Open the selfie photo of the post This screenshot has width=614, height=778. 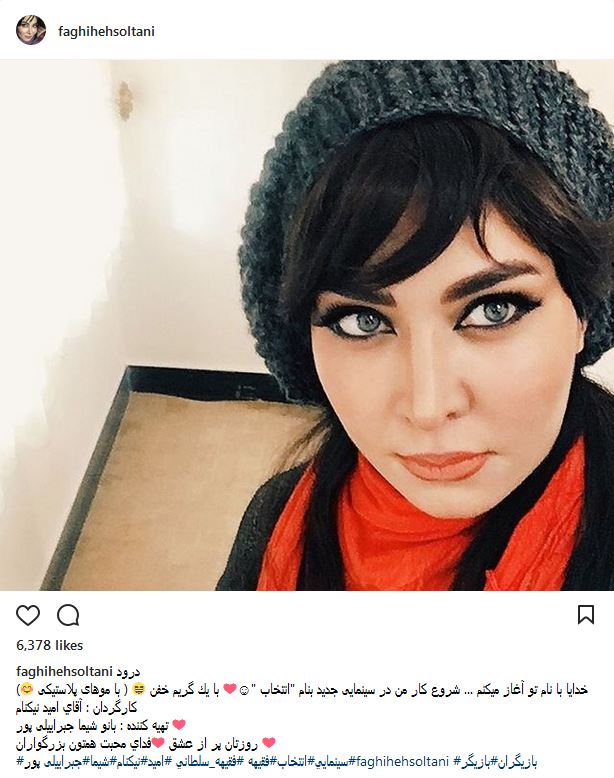pos(307,325)
